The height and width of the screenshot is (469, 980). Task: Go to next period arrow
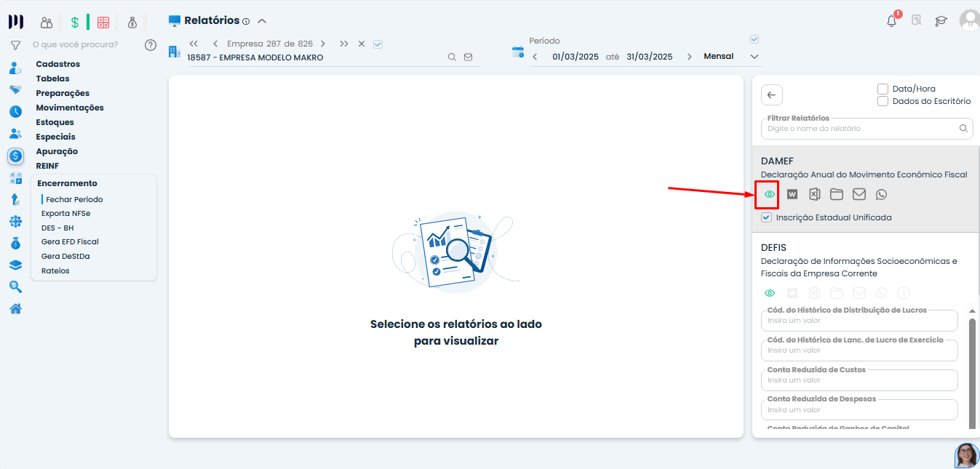690,57
